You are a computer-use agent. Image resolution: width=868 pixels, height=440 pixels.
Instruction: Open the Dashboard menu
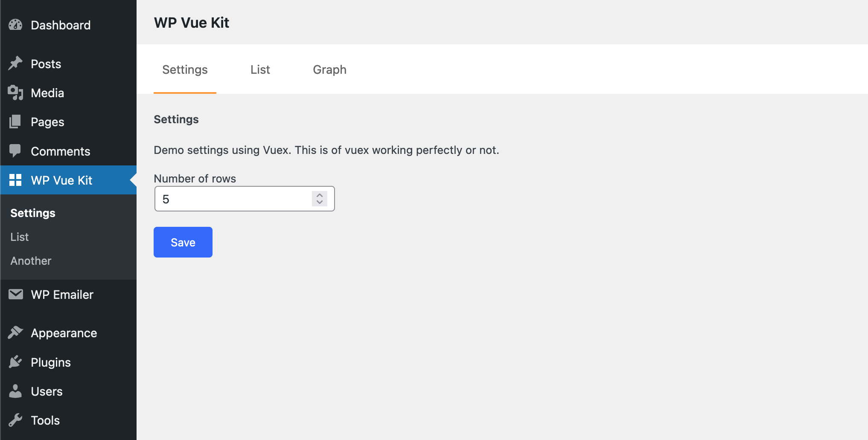tap(68, 25)
